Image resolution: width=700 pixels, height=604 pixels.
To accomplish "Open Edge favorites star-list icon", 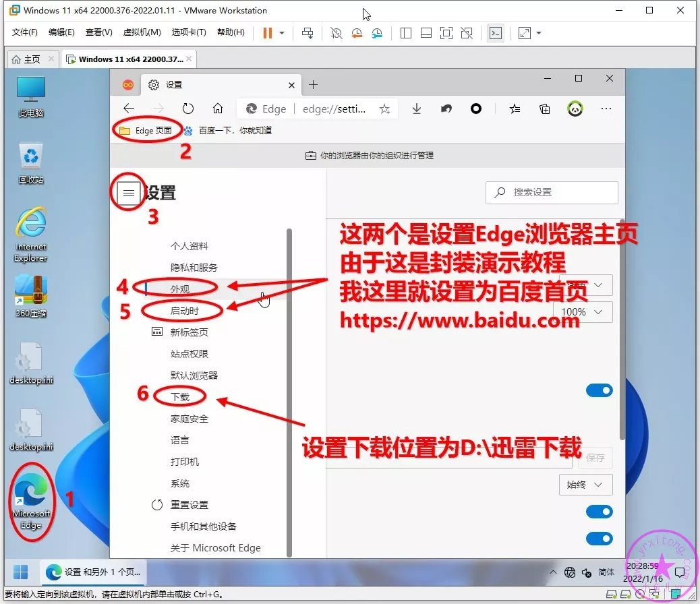I will tap(515, 109).
